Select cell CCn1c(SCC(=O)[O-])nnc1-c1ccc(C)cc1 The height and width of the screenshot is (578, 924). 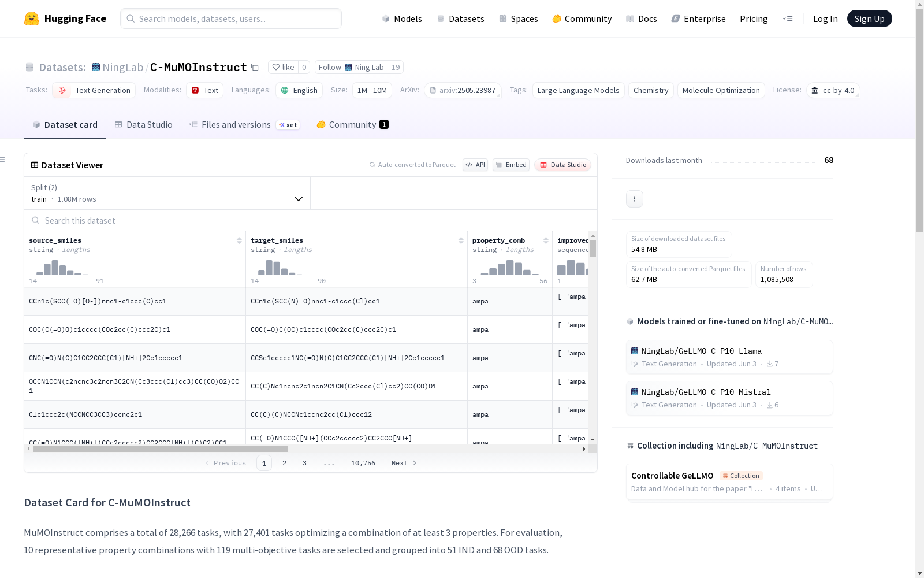pos(135,301)
